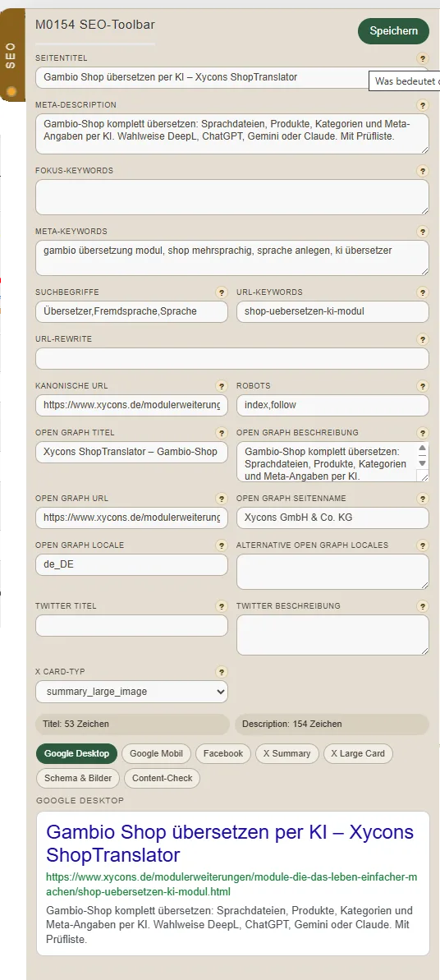Open help for Open Graph Seitenname

click(423, 498)
